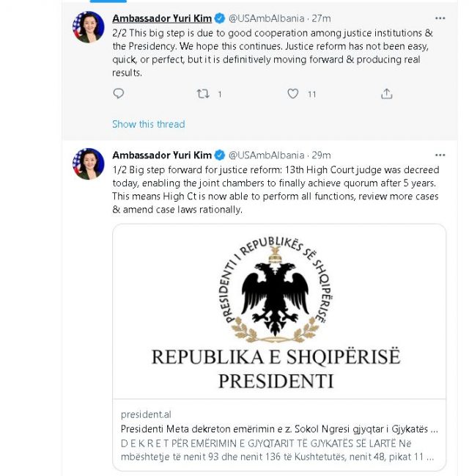The height and width of the screenshot is (476, 469).
Task: Click Show this thread link
Action: [148, 124]
